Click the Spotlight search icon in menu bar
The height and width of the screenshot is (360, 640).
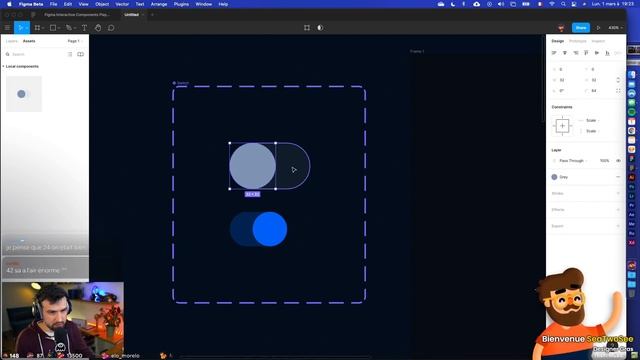[563, 4]
